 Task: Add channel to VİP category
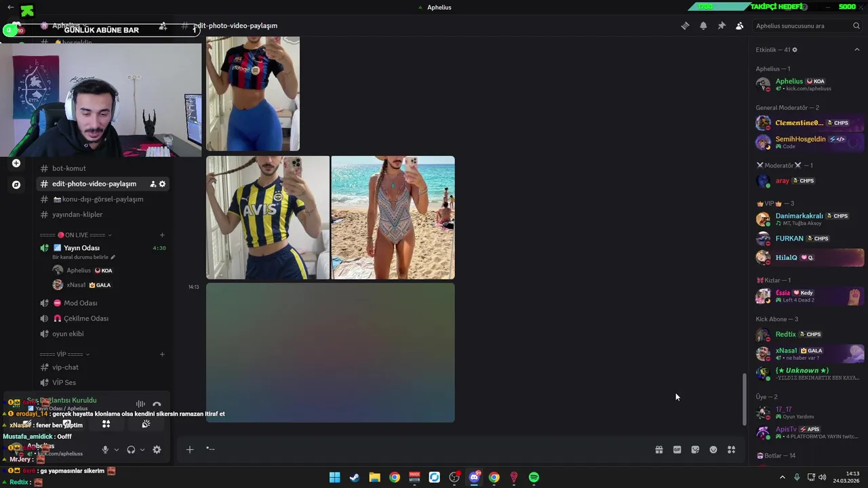(x=162, y=354)
